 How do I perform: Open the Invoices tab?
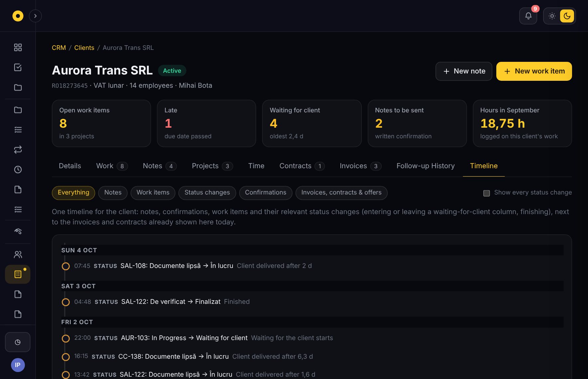point(360,166)
